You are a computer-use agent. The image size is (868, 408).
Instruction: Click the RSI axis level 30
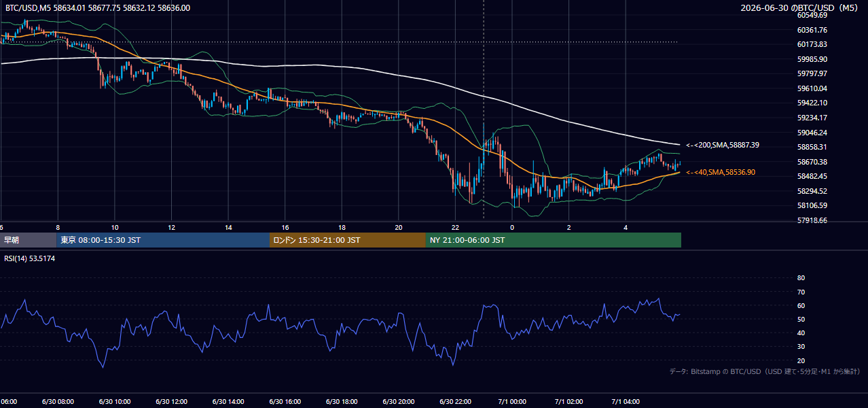click(801, 347)
